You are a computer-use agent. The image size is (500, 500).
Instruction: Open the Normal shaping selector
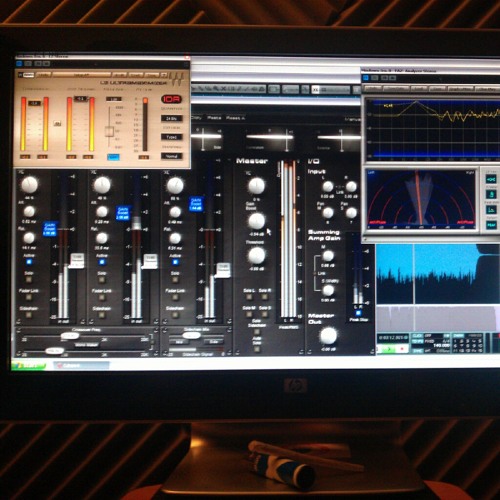coord(172,156)
